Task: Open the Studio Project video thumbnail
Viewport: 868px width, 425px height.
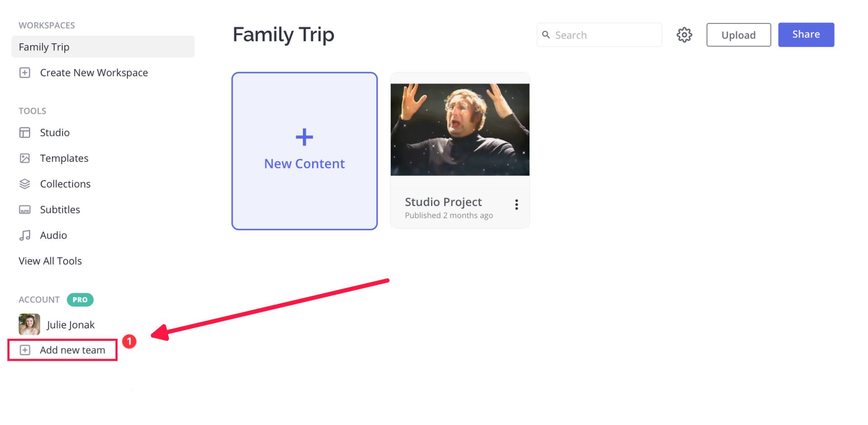Action: pos(460,130)
